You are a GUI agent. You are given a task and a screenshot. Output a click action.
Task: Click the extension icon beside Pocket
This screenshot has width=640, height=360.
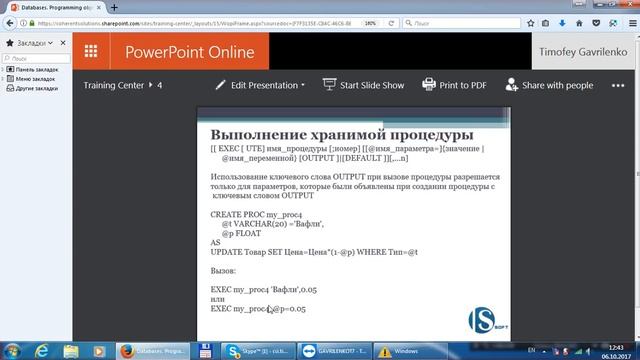[613, 23]
